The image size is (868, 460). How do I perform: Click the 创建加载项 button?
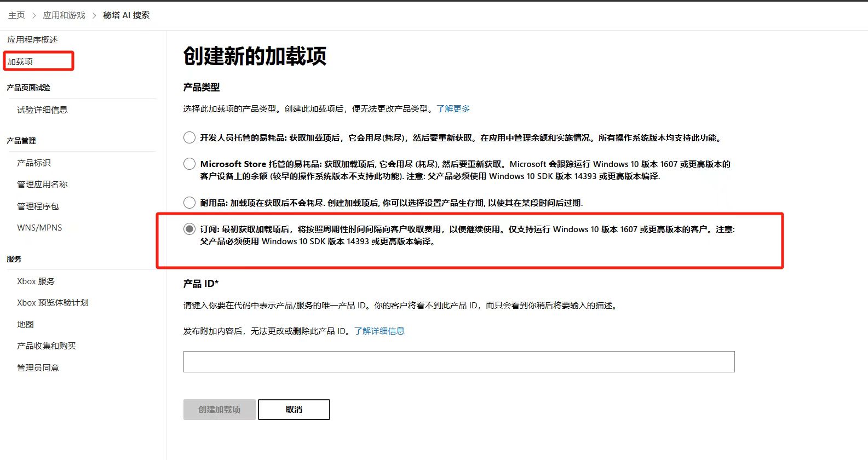click(x=220, y=410)
